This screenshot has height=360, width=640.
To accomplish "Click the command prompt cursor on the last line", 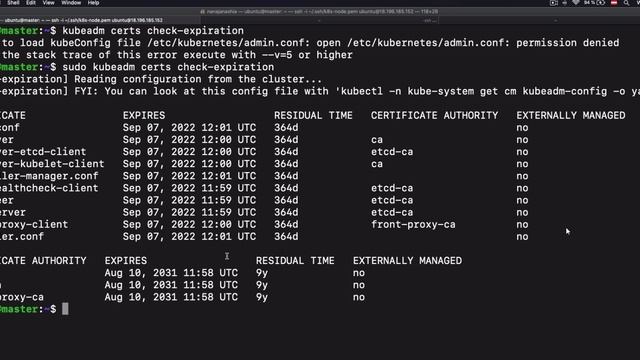I will coord(65,309).
